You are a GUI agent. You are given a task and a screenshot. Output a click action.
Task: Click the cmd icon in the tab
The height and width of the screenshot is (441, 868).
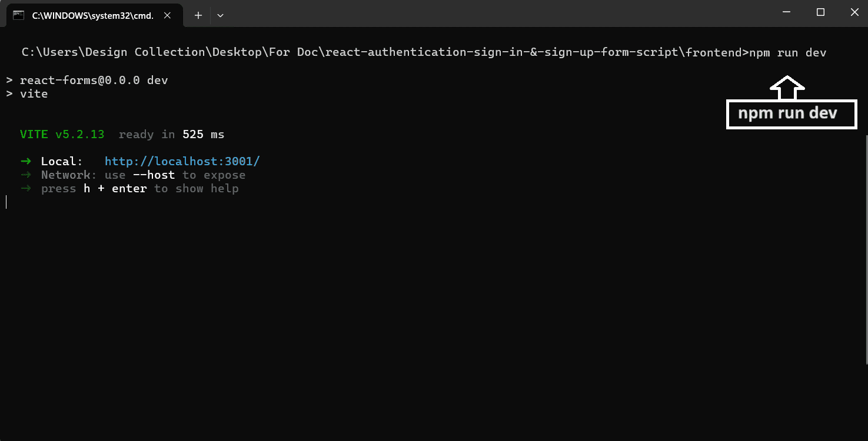coord(18,15)
